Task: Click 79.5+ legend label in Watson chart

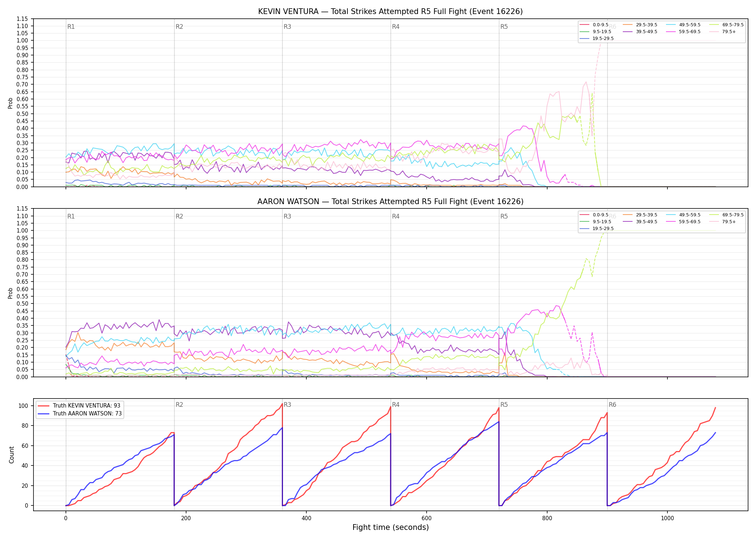Action: pos(729,222)
